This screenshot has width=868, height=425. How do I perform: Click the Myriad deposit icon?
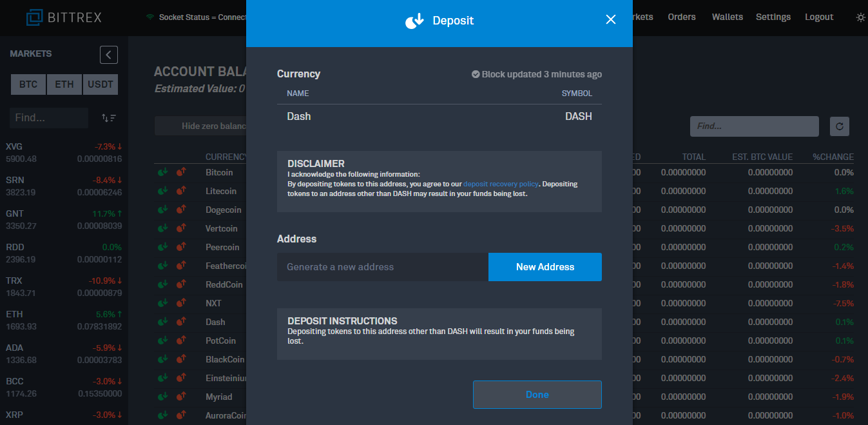[x=162, y=397]
